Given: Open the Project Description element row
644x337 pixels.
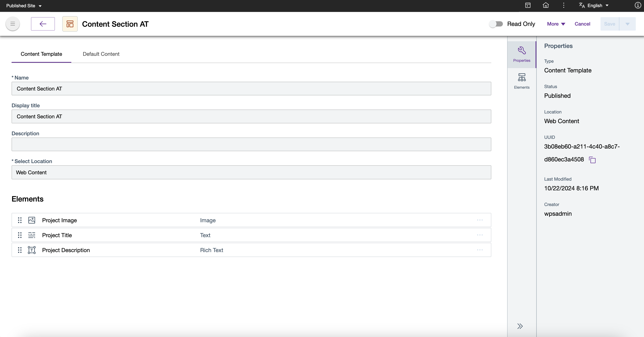Looking at the screenshot, I should click(66, 250).
